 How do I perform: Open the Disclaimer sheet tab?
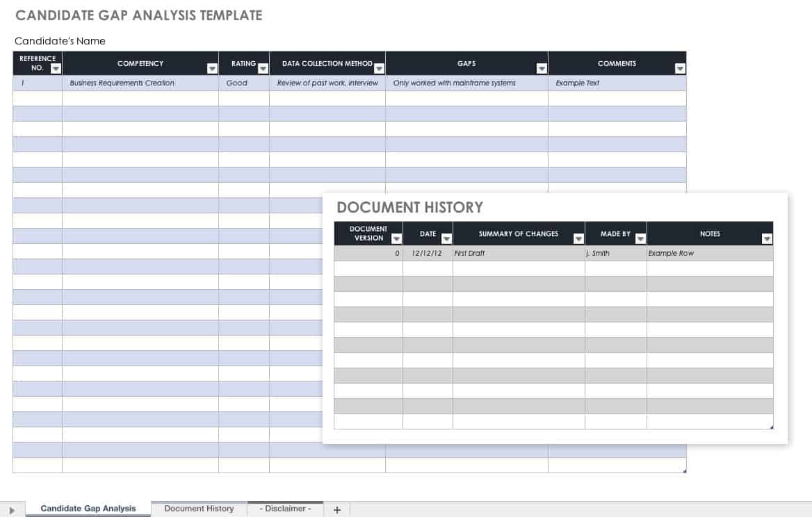click(x=285, y=509)
